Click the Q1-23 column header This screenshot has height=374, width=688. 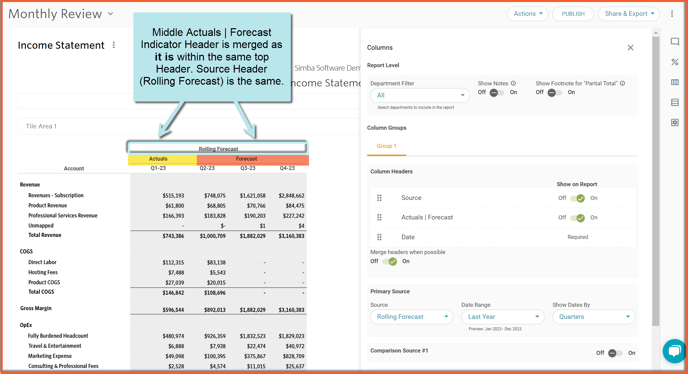pos(158,169)
